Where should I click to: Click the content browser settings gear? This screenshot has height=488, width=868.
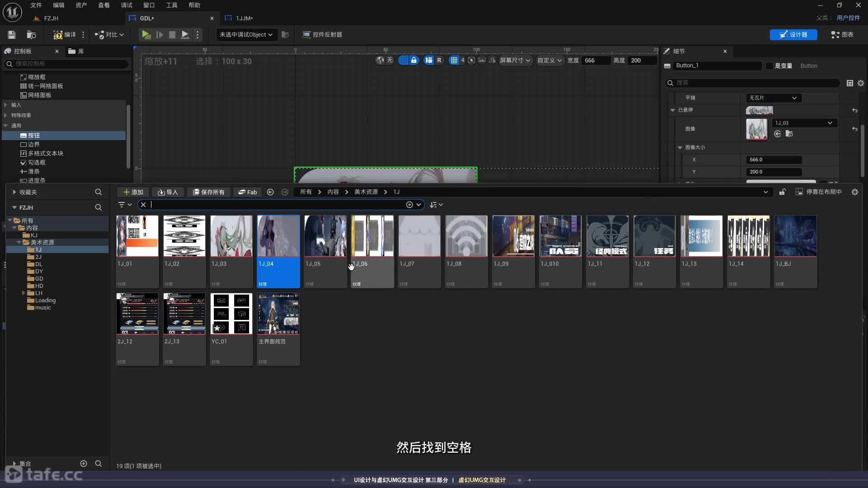[x=854, y=192]
